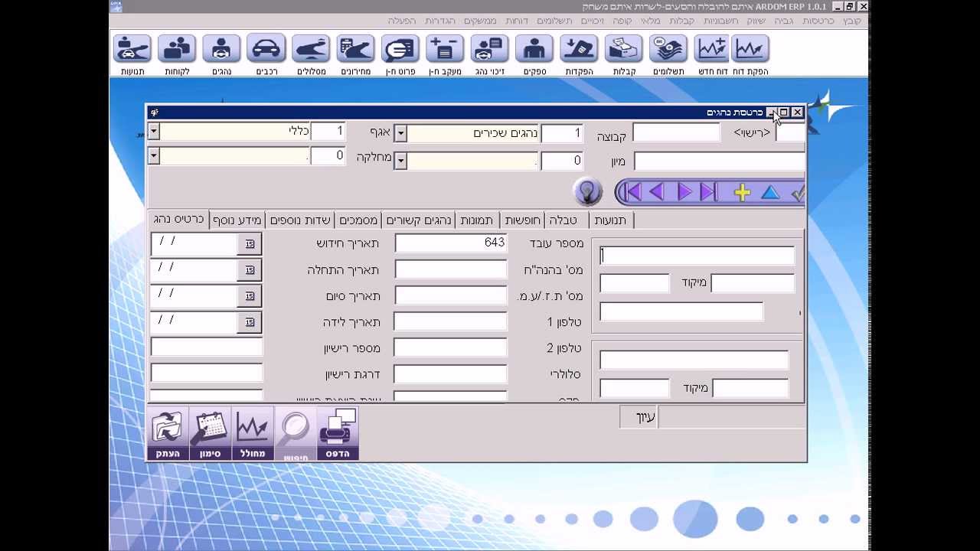The width and height of the screenshot is (980, 551).
Task: Expand the מחלקה department dropdown arrow
Action: tap(154, 156)
